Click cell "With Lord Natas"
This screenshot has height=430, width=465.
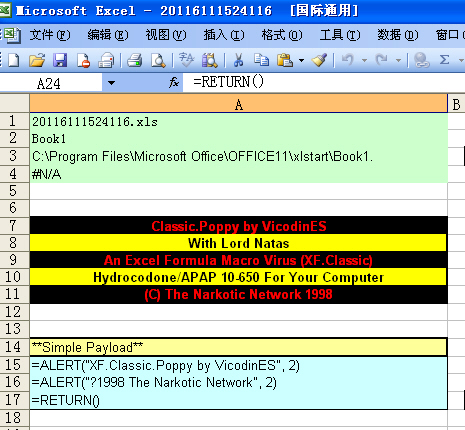(239, 243)
